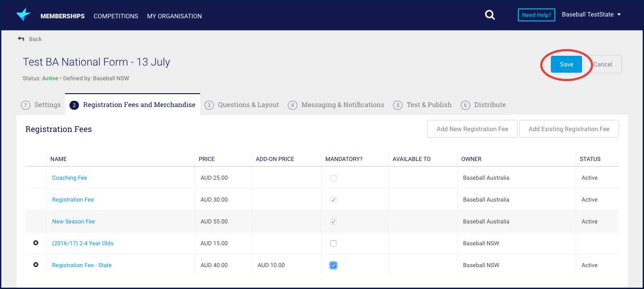Click step 6 circle for Distribute
Viewport: 644px width, 289px height.
coord(465,105)
